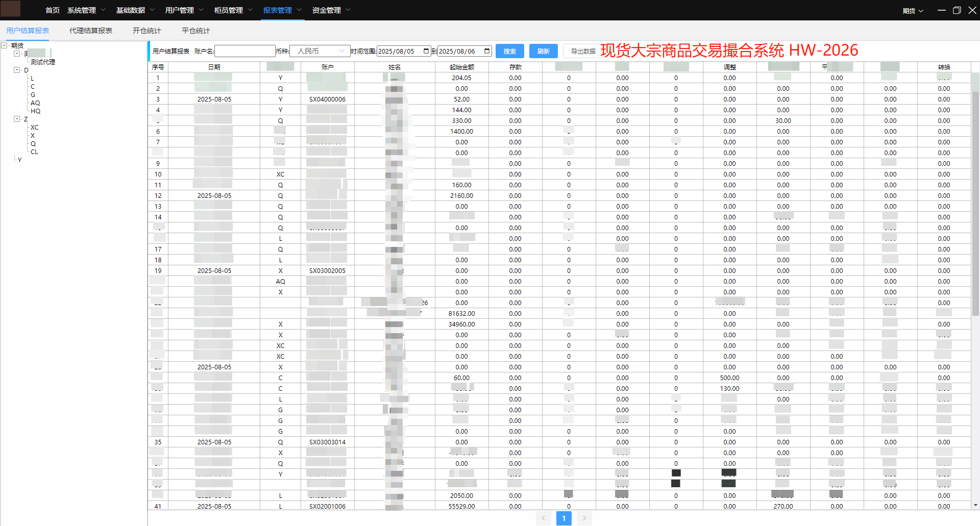Click the scrollbar down arrow of the table
Viewport: 980px width, 526px height.
coord(975,505)
